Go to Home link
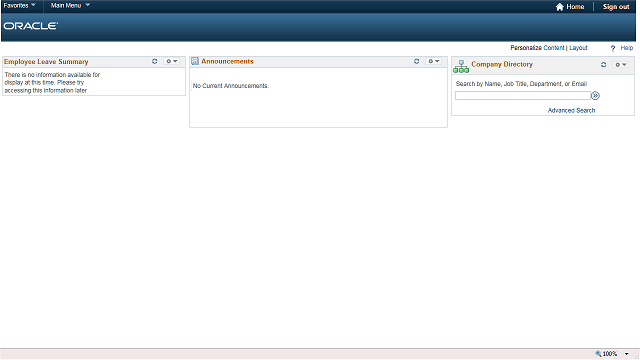640x360 pixels. tap(575, 7)
